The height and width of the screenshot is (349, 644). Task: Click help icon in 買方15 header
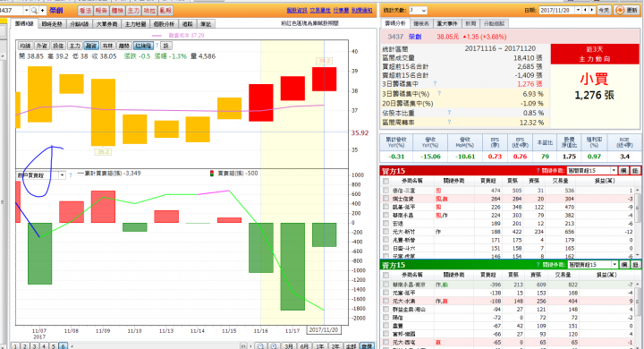tap(538, 171)
